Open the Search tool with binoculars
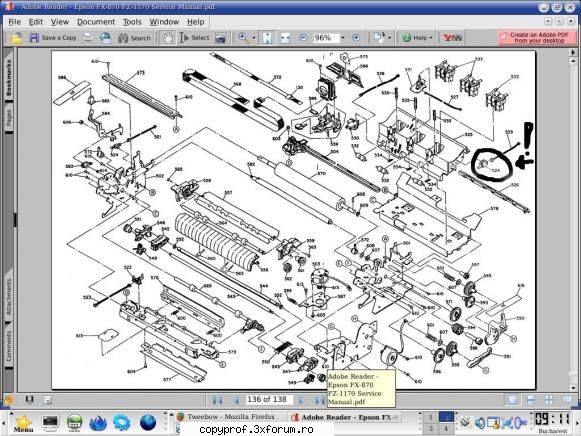The width and height of the screenshot is (581, 436). click(134, 38)
